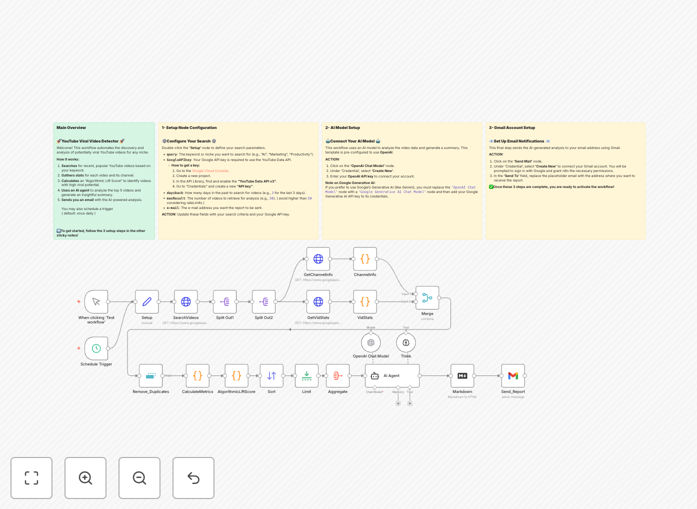Open the Send_Report Gmail node
Screen dimensions: 697x509
click(x=513, y=376)
